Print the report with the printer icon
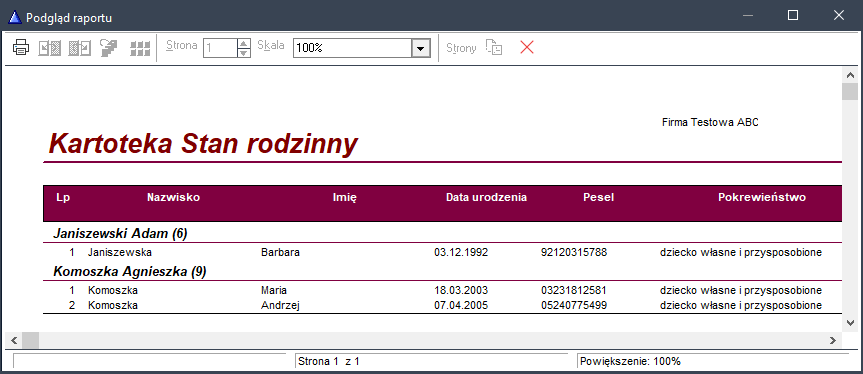The height and width of the screenshot is (374, 863). click(21, 48)
